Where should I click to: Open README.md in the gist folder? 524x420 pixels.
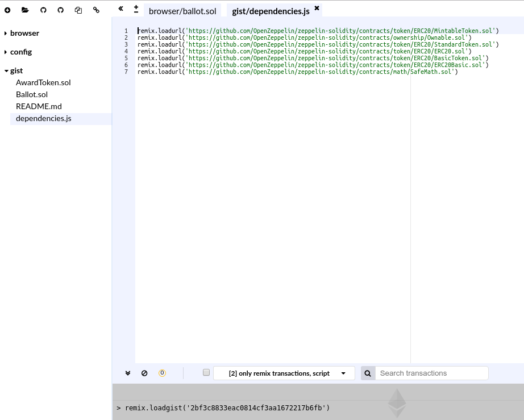pos(39,107)
